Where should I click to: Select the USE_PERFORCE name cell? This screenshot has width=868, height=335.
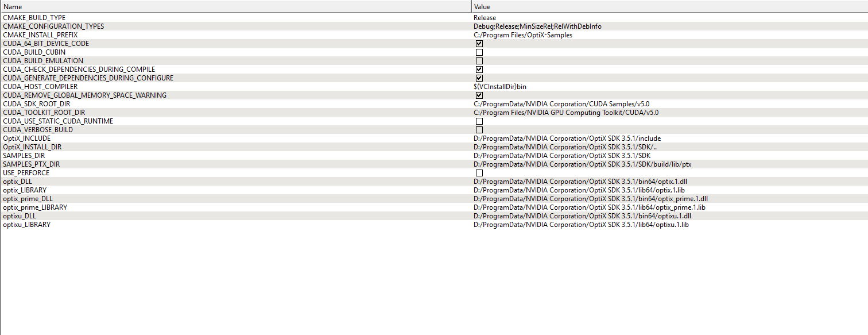(x=26, y=173)
